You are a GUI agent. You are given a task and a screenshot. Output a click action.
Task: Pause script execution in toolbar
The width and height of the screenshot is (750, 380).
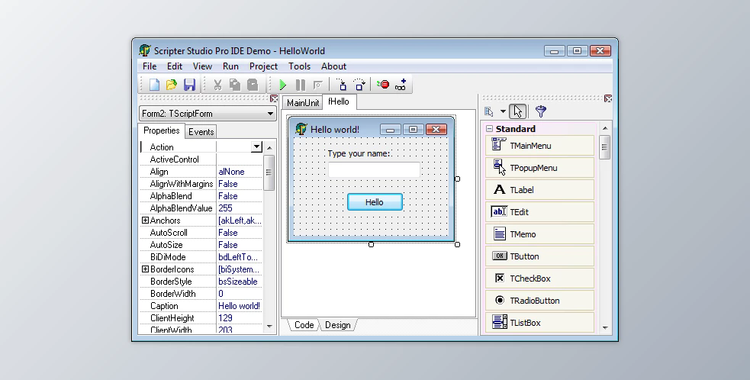[300, 85]
